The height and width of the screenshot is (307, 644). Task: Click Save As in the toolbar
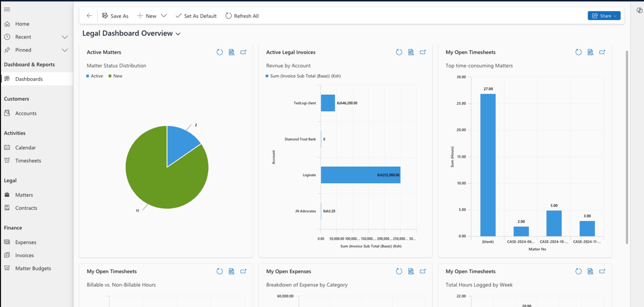pos(115,16)
